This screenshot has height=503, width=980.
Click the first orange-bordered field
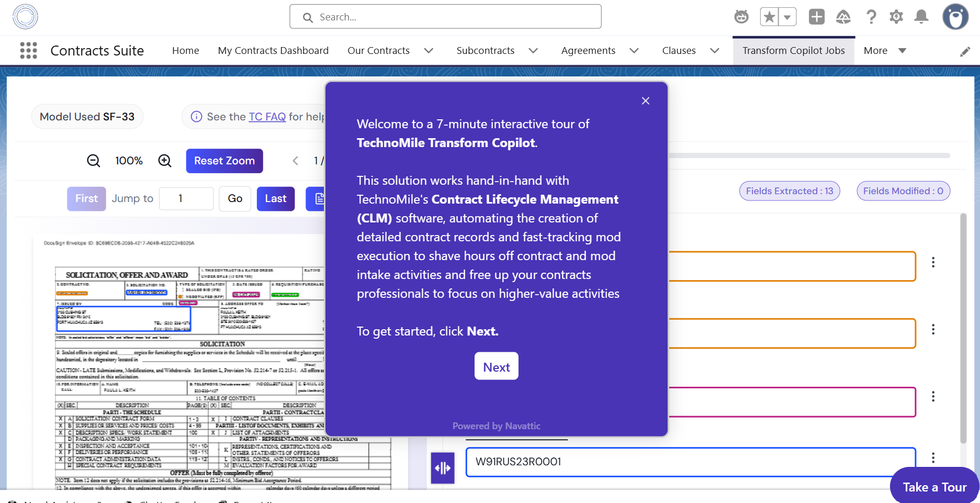792,266
